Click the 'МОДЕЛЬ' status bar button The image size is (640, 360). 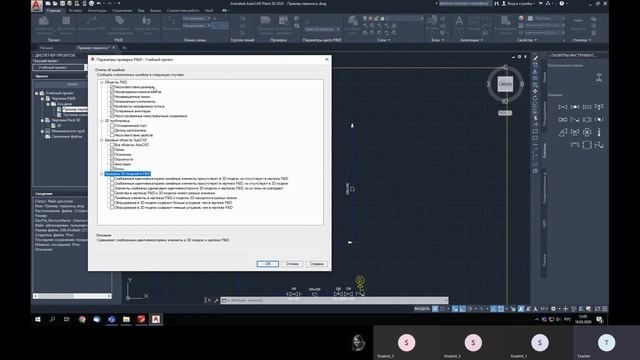click(422, 309)
